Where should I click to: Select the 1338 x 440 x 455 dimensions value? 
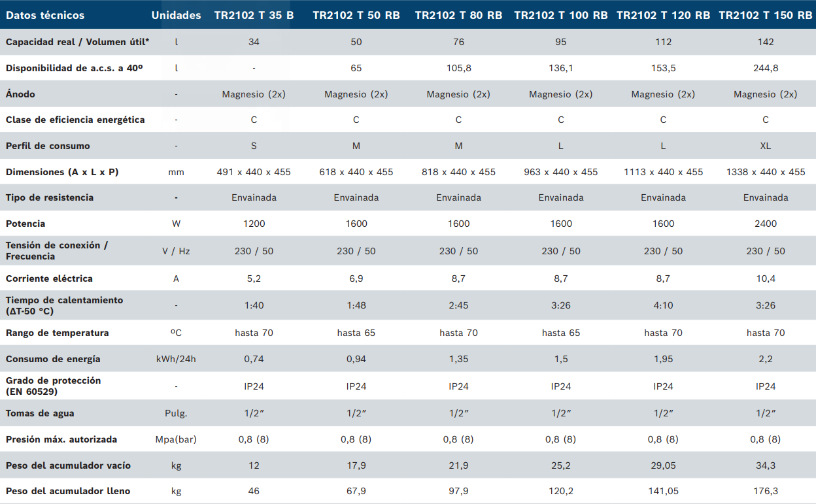[x=765, y=172]
